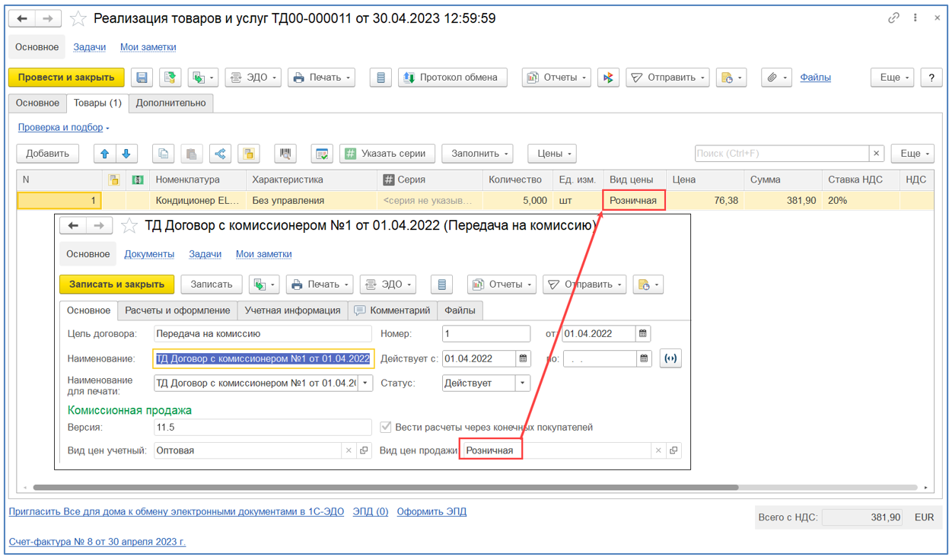This screenshot has height=560, width=949.
Task: Click Записать button in contract
Action: [x=212, y=285]
